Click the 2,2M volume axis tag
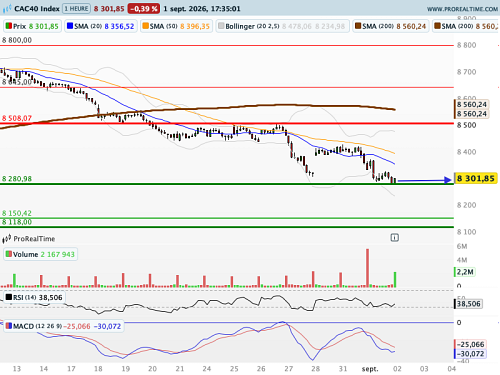 click(465, 272)
